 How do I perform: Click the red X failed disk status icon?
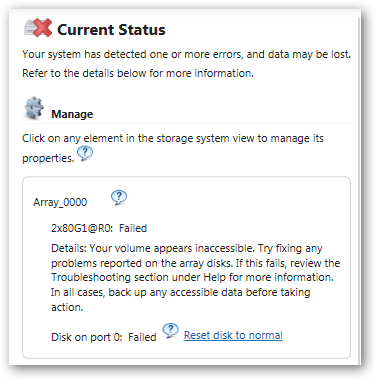pos(38,28)
